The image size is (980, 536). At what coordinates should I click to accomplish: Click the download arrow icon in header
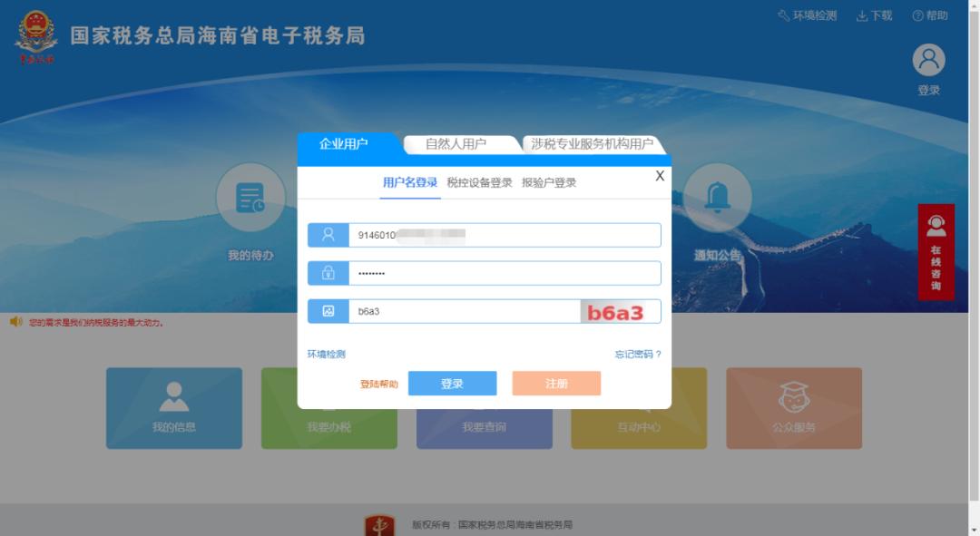861,15
